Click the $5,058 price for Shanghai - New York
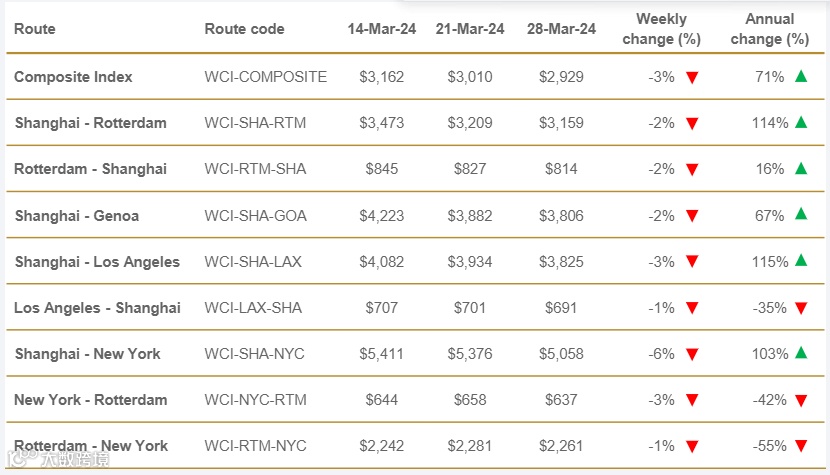Screen dimensions: 830x475 (x=561, y=354)
